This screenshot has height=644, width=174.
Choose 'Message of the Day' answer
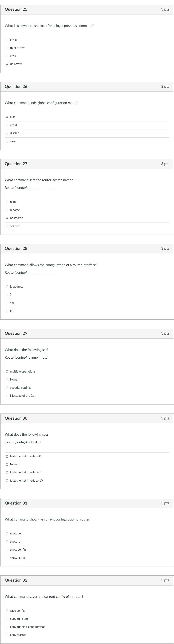[x=7, y=396]
